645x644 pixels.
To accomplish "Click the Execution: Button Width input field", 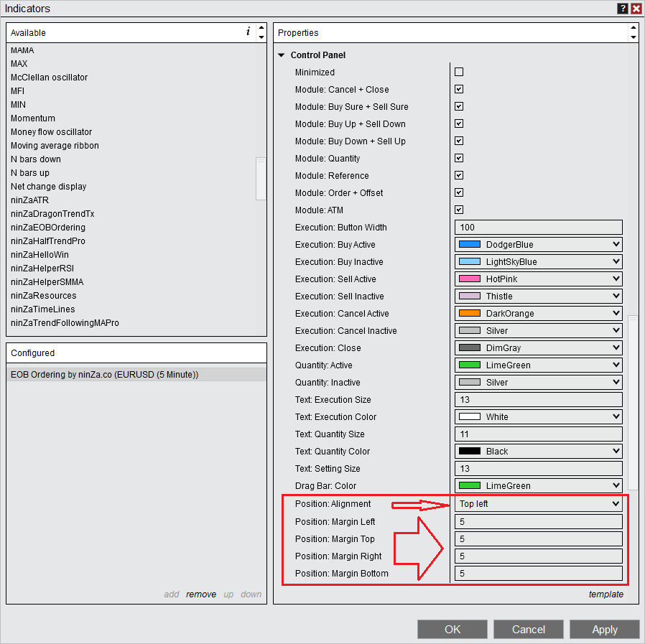I will pos(538,228).
